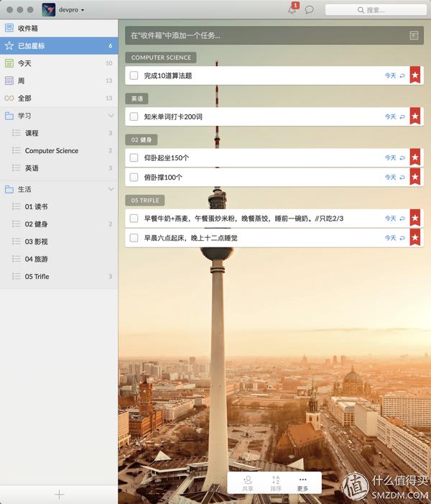Click the 课程 list icon
Viewport: 431px width, 504px height.
pos(17,133)
